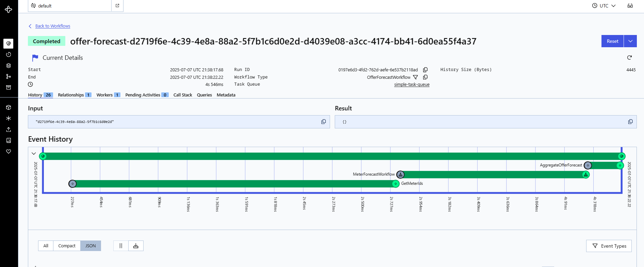The height and width of the screenshot is (267, 644).
Task: Select the GetMeterIds completed marker on timeline
Action: pos(396,184)
